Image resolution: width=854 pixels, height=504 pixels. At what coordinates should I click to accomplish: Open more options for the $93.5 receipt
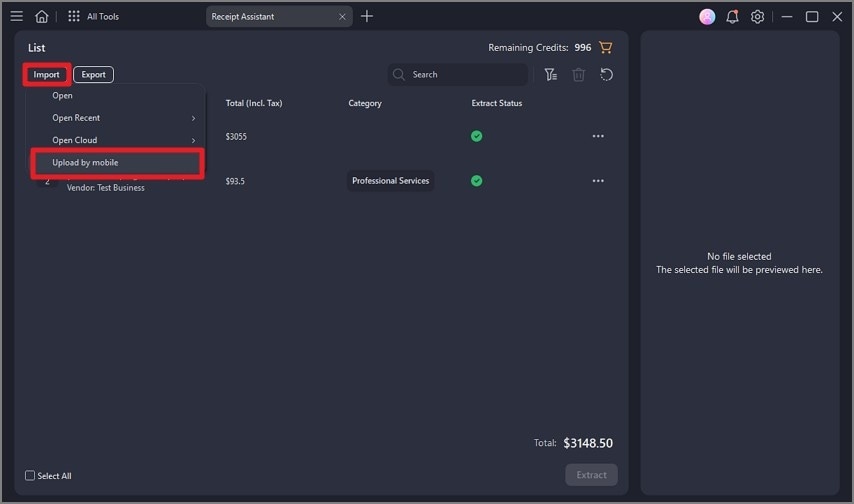(x=598, y=181)
